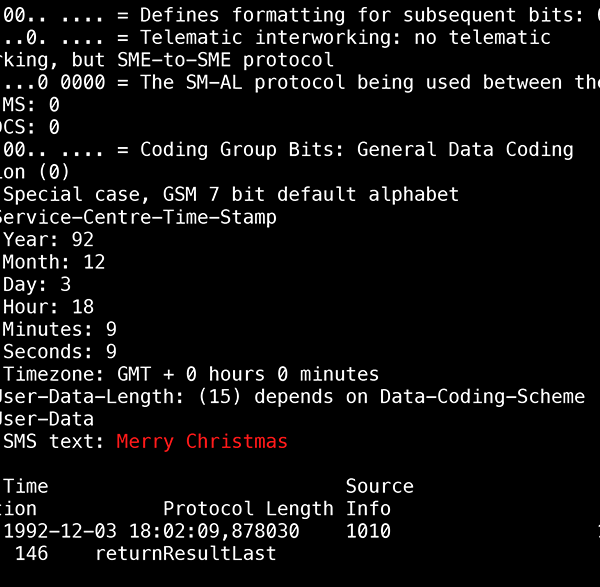
Task: Click the "Year: 92" line
Action: (x=48, y=239)
